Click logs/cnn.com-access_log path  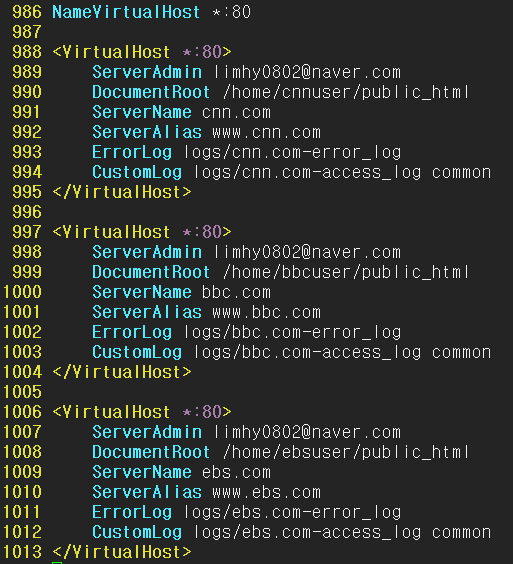(x=307, y=172)
